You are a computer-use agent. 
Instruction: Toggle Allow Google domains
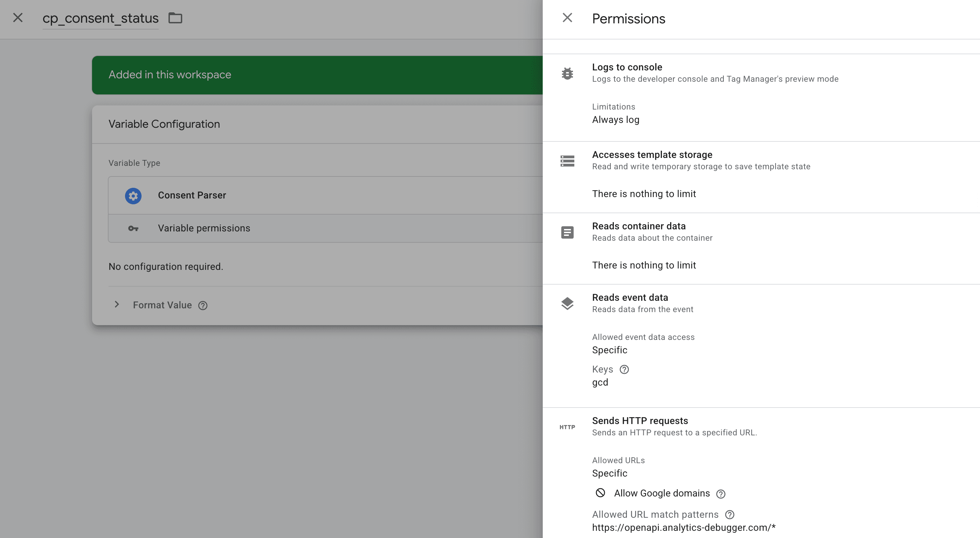click(x=600, y=493)
